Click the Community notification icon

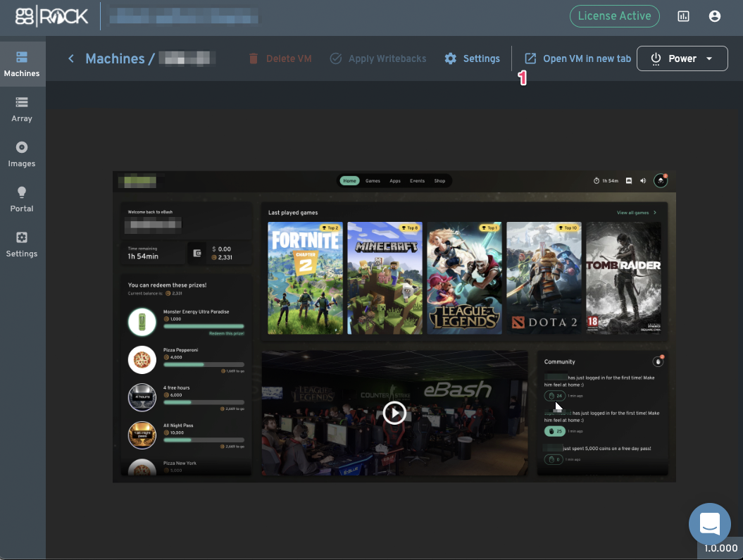point(658,361)
